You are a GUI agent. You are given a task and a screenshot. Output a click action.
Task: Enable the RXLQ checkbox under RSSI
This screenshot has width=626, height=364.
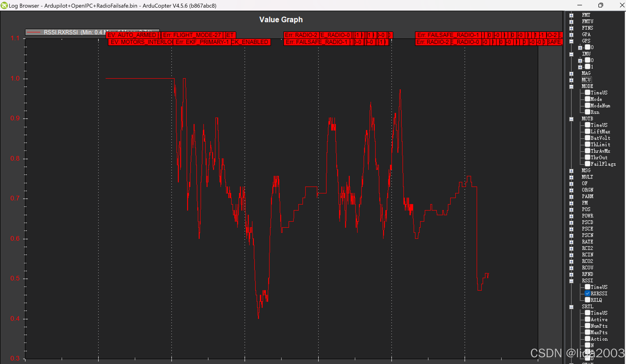pos(588,300)
